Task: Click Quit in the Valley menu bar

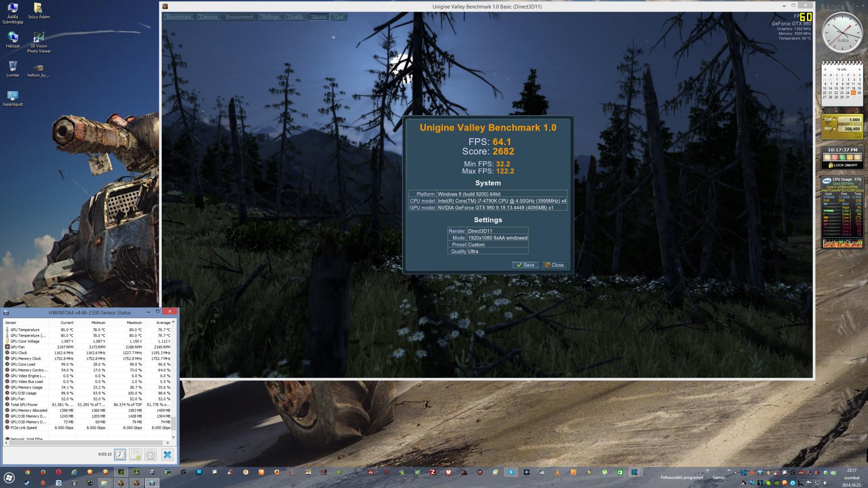Action: (339, 17)
